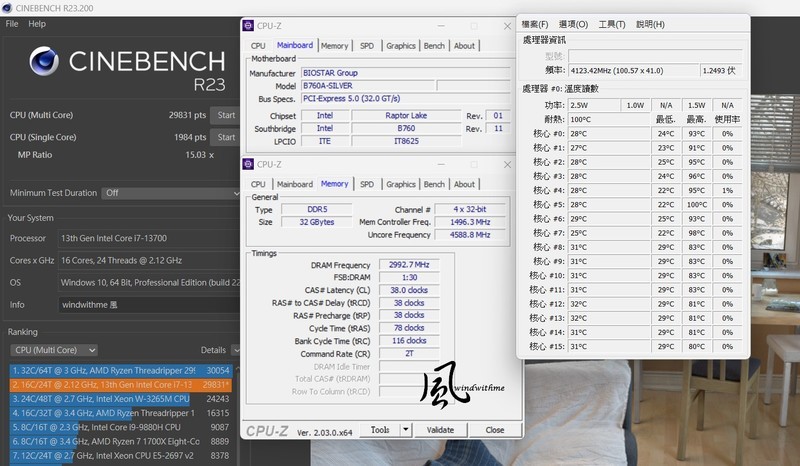The image size is (800, 466).
Task: Select ranking row 5 Intel Core i9-9880H
Action: click(120, 427)
